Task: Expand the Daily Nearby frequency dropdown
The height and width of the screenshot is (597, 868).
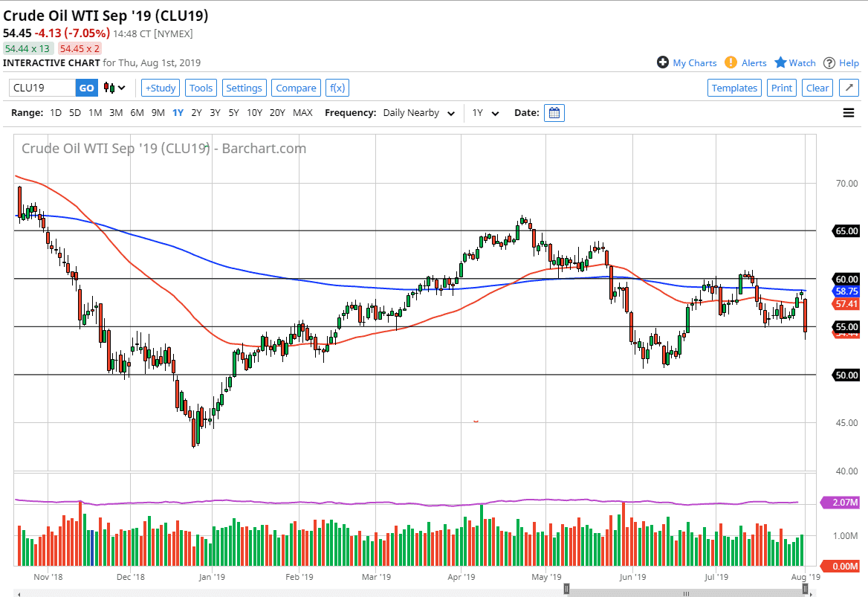Action: (420, 113)
